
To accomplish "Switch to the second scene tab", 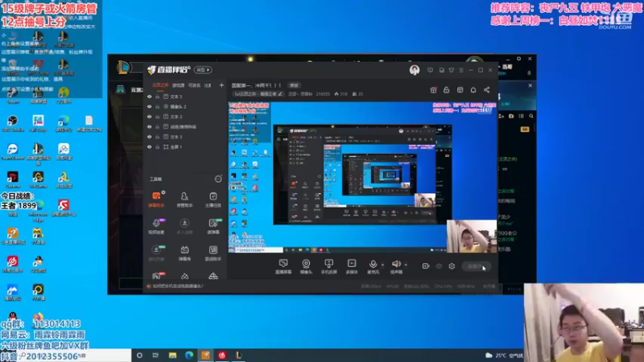I will pyautogui.click(x=178, y=85).
